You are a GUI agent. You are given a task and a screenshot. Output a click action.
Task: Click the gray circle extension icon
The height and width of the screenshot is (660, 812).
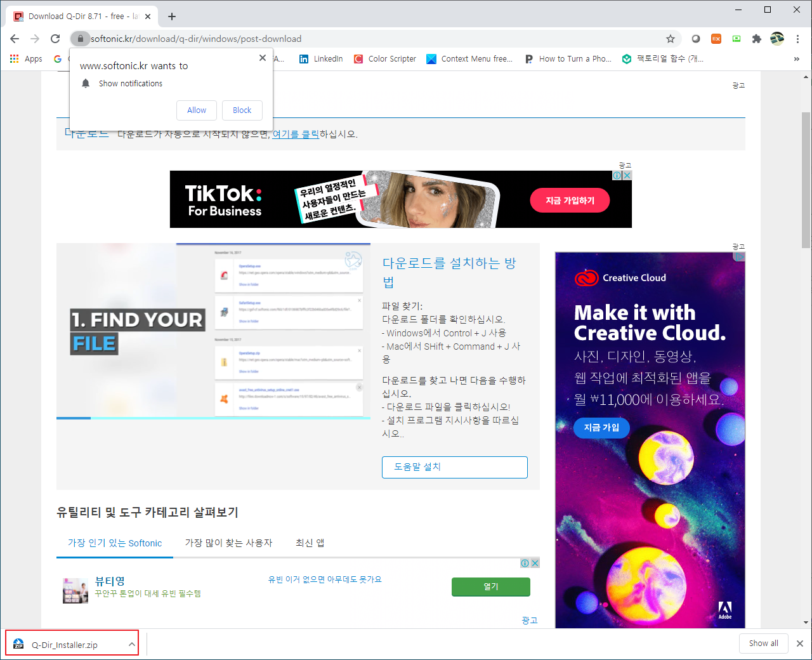click(x=696, y=39)
